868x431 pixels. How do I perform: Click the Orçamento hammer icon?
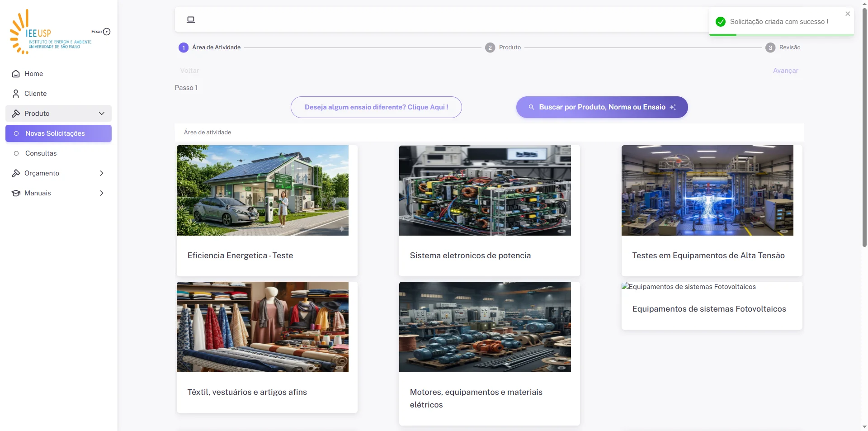click(x=16, y=173)
